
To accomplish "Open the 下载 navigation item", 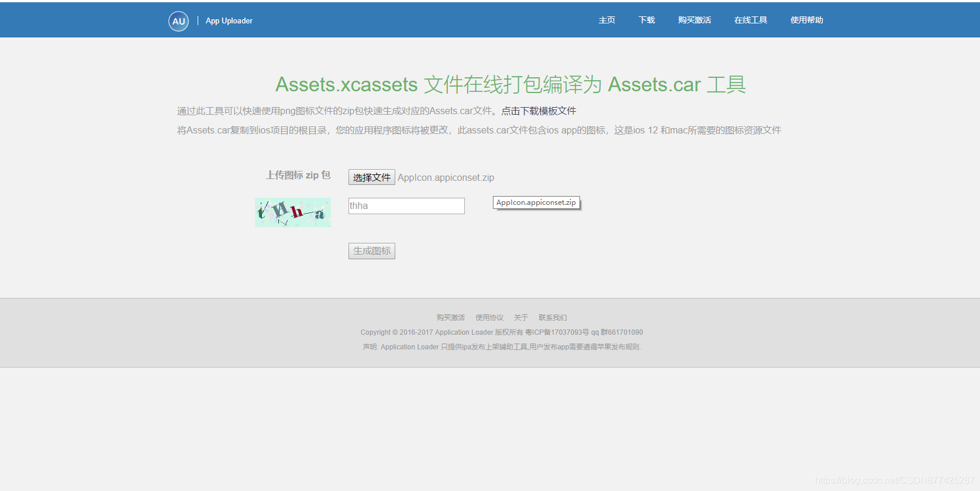I will click(647, 20).
